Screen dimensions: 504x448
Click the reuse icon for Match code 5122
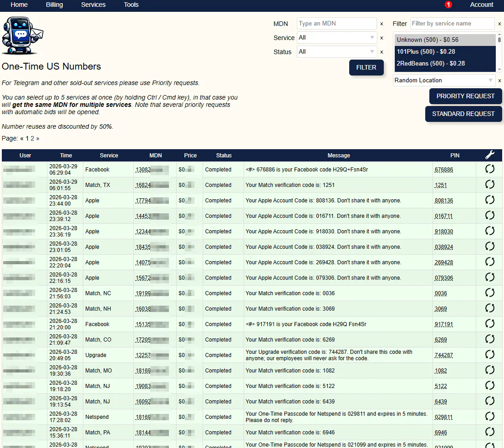489,385
